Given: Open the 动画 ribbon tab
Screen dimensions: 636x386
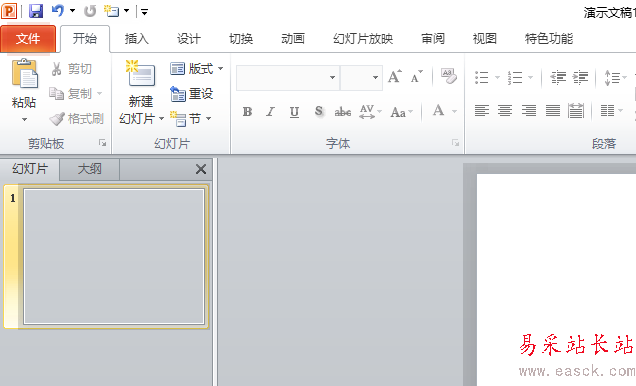Looking at the screenshot, I should (293, 39).
